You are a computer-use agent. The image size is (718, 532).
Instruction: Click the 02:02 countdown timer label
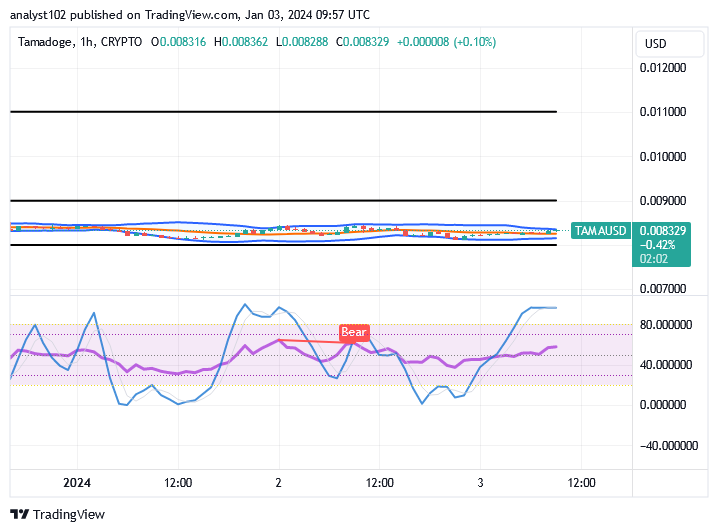click(653, 259)
